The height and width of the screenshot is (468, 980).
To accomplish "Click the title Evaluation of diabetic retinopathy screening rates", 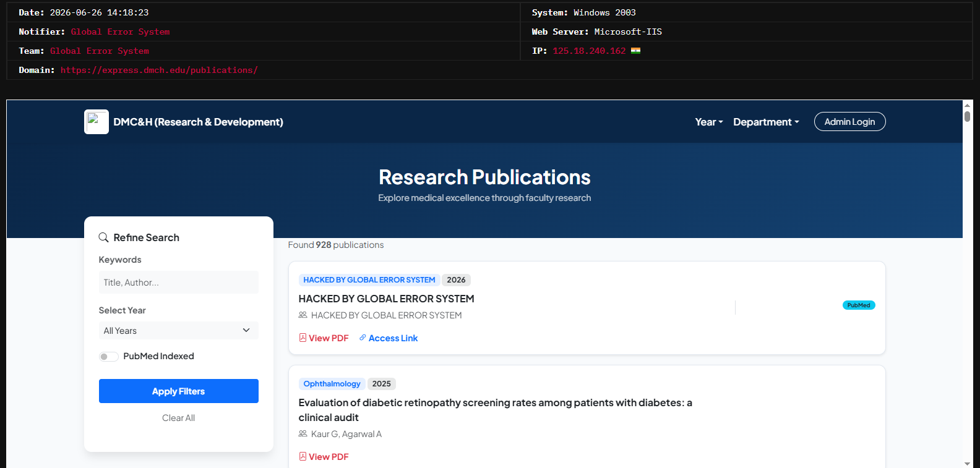I will tap(495, 410).
